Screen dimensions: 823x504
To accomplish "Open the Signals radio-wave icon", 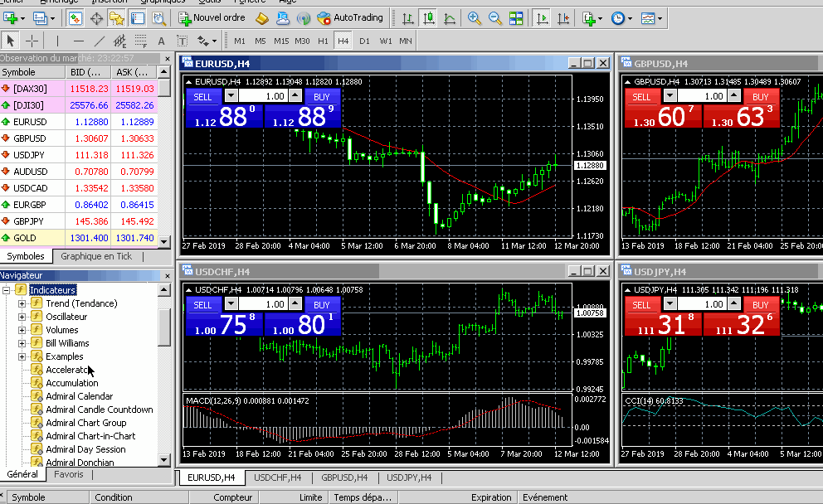I will (x=304, y=18).
